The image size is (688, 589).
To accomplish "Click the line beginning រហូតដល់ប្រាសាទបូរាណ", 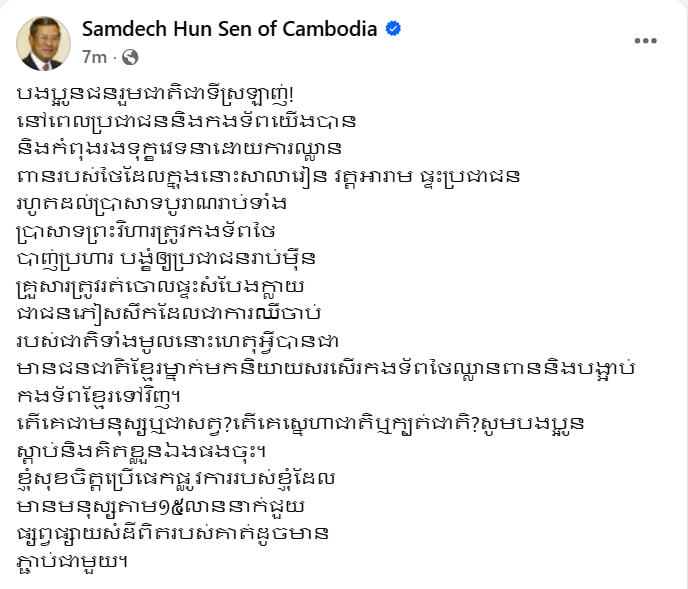I will pos(152,203).
